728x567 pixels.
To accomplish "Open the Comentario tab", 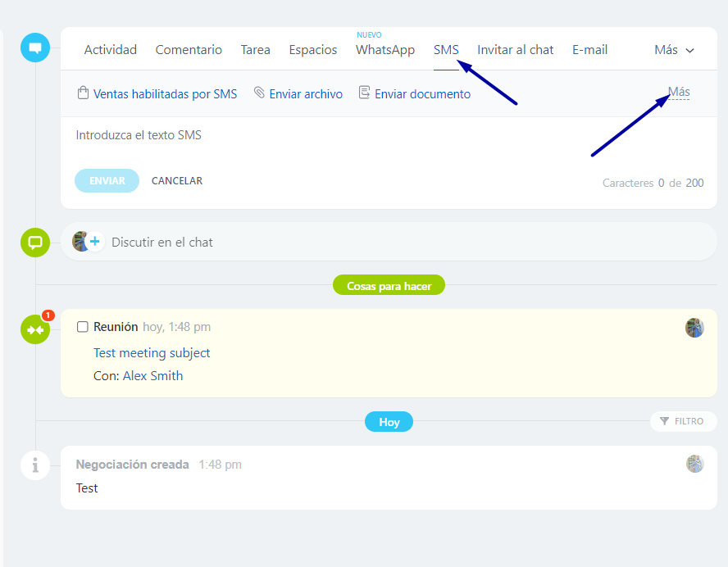I will coord(189,50).
